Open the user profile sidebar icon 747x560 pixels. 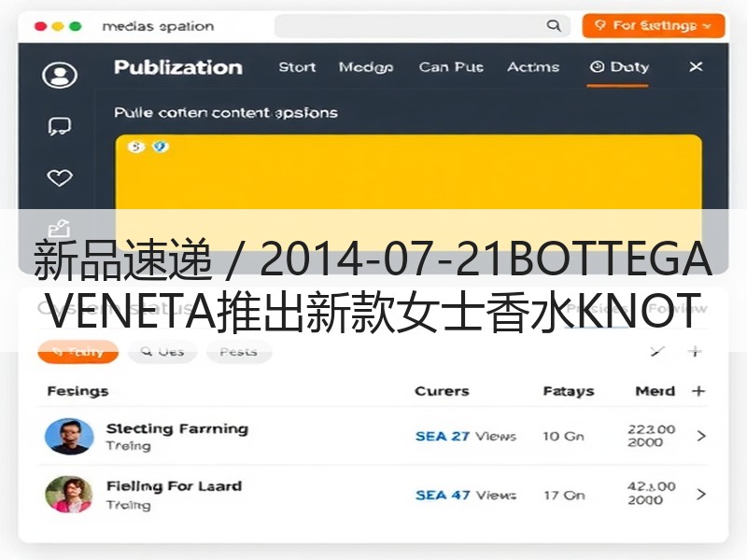point(60,75)
